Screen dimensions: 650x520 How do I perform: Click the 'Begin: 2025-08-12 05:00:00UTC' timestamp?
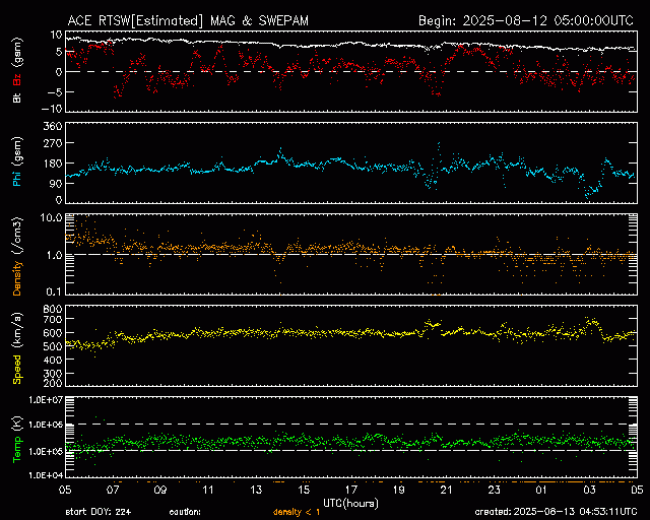pyautogui.click(x=526, y=21)
